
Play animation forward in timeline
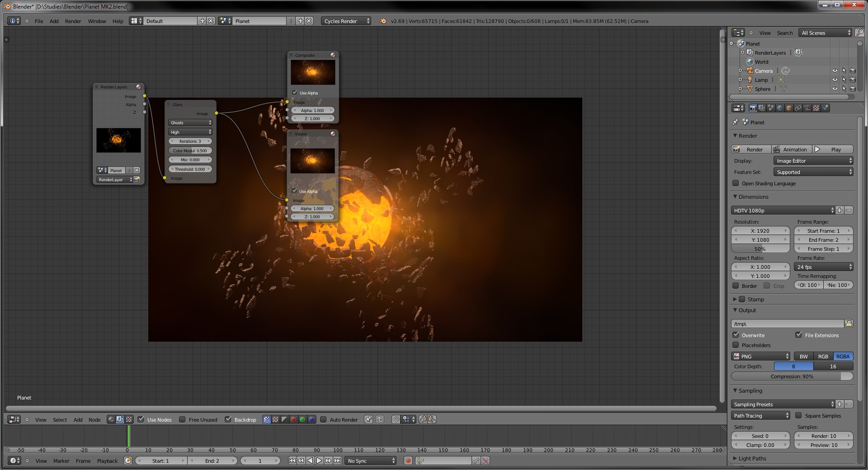tap(319, 461)
